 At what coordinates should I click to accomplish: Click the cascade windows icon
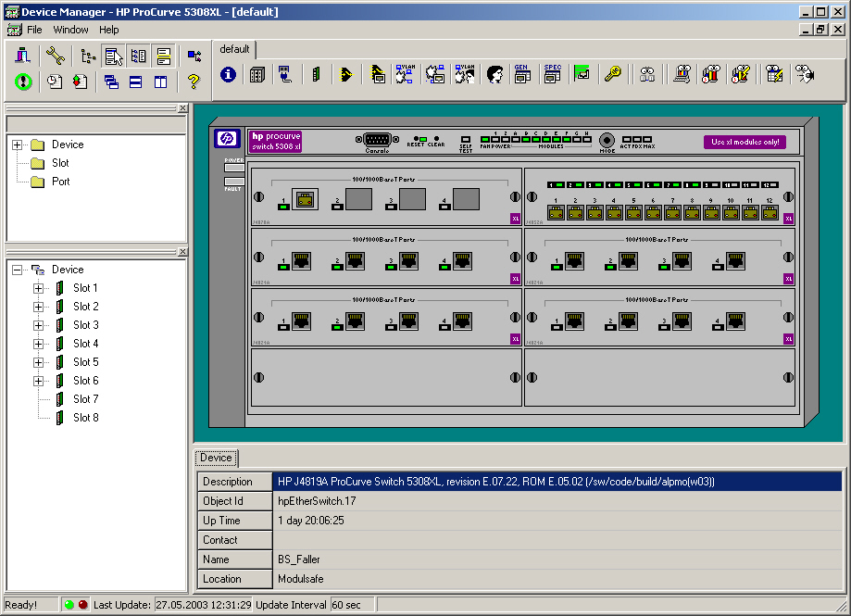point(111,82)
